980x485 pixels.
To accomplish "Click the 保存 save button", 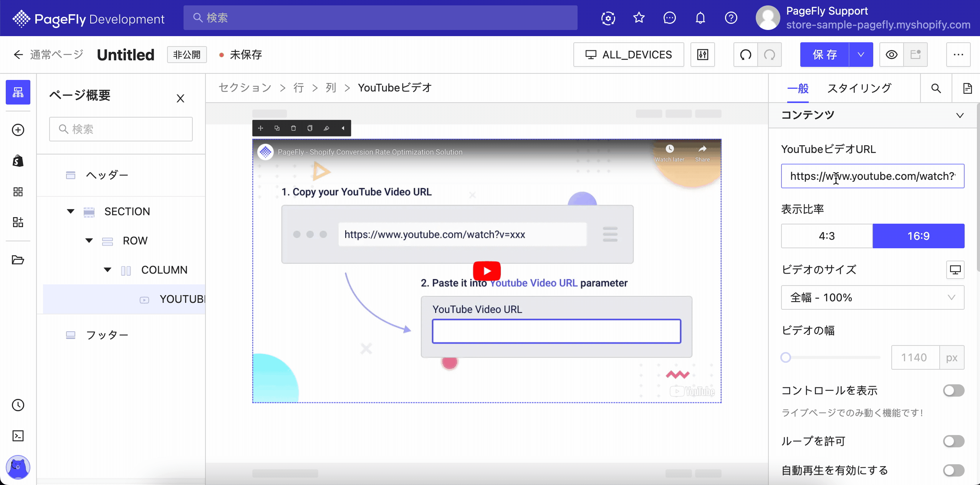I will click(x=825, y=55).
